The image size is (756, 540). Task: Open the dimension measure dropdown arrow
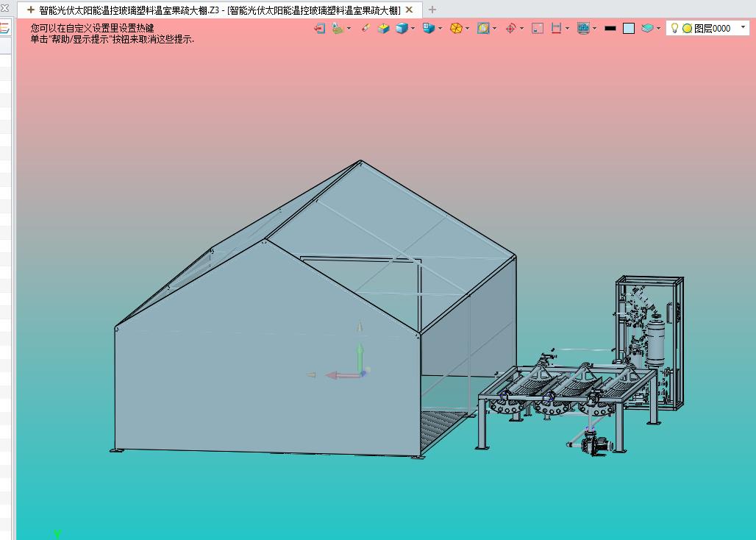point(568,29)
